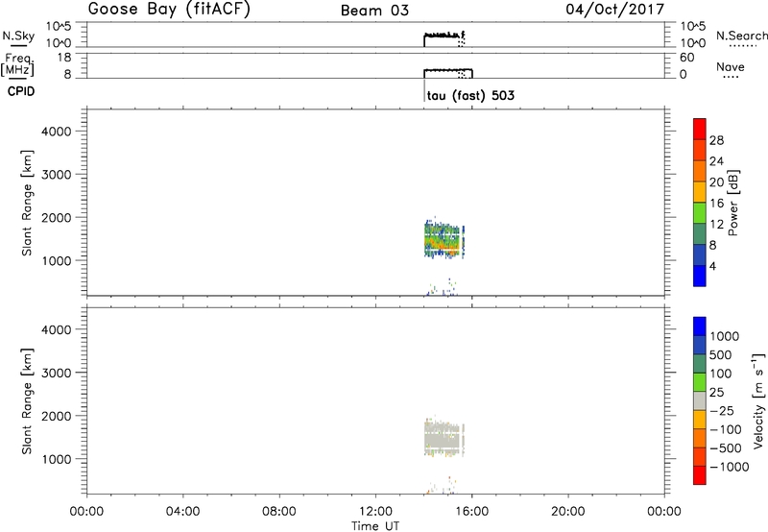This screenshot has width=768, height=532.
Task: Click the 'Nave' legend label
Action: coord(731,66)
